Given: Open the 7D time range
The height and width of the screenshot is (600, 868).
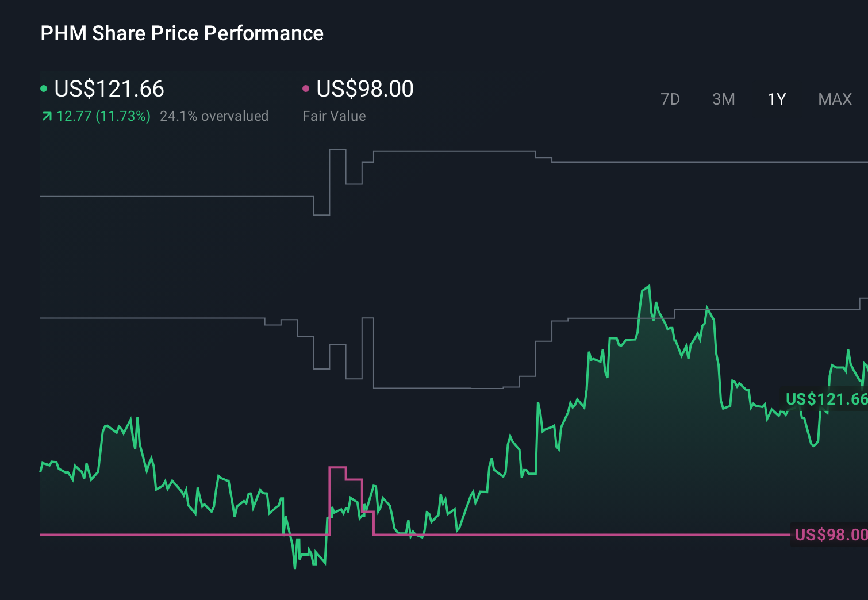Looking at the screenshot, I should tap(670, 99).
